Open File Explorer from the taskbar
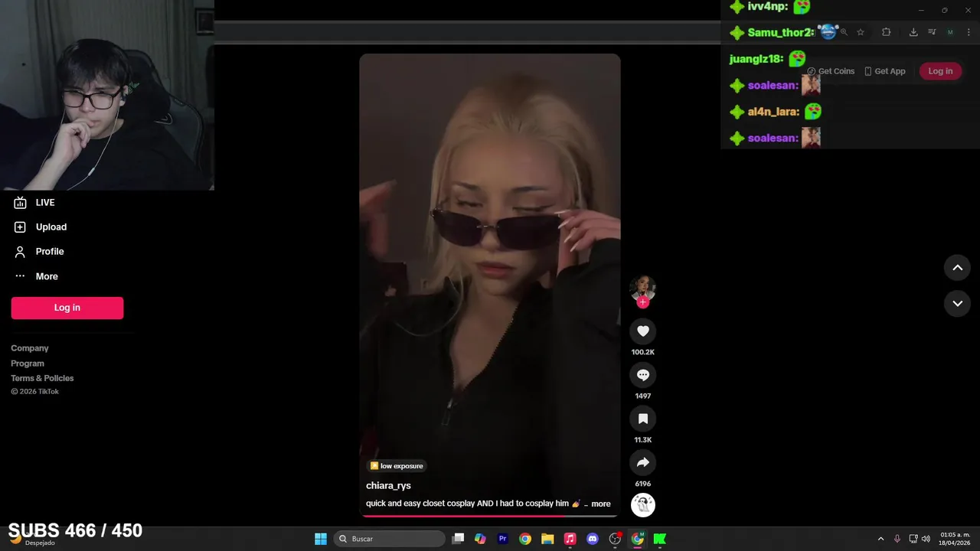 click(547, 539)
